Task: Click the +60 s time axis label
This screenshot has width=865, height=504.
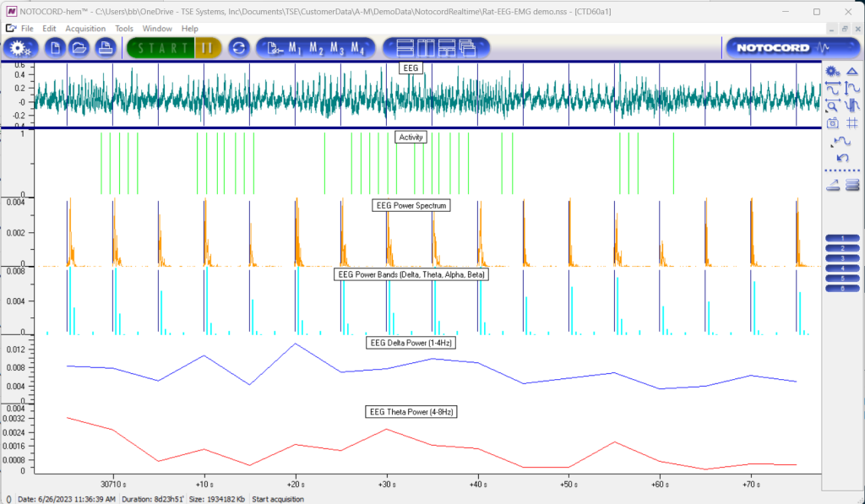Action: tap(660, 484)
